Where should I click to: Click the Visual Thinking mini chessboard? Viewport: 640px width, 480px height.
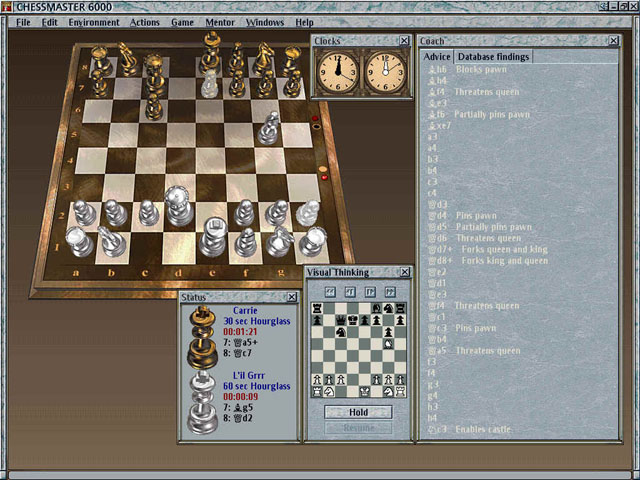(358, 350)
